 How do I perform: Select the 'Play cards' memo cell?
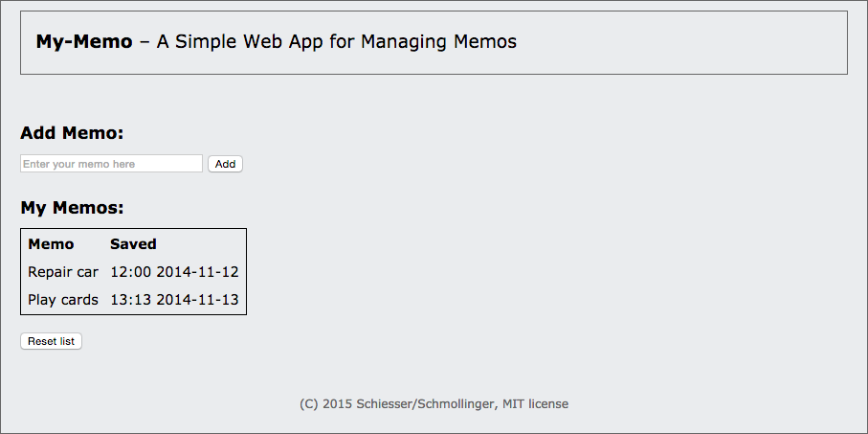(x=63, y=300)
